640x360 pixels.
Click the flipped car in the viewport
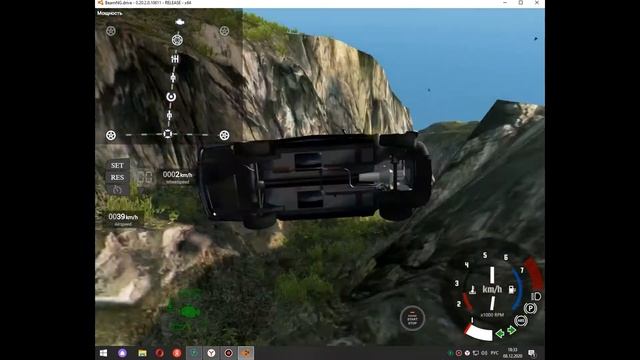(316, 180)
